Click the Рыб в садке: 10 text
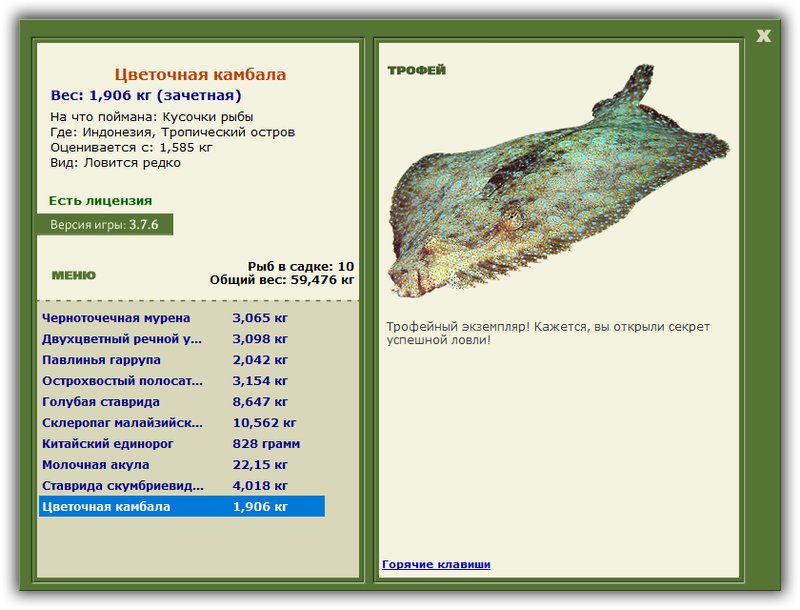 pyautogui.click(x=301, y=266)
